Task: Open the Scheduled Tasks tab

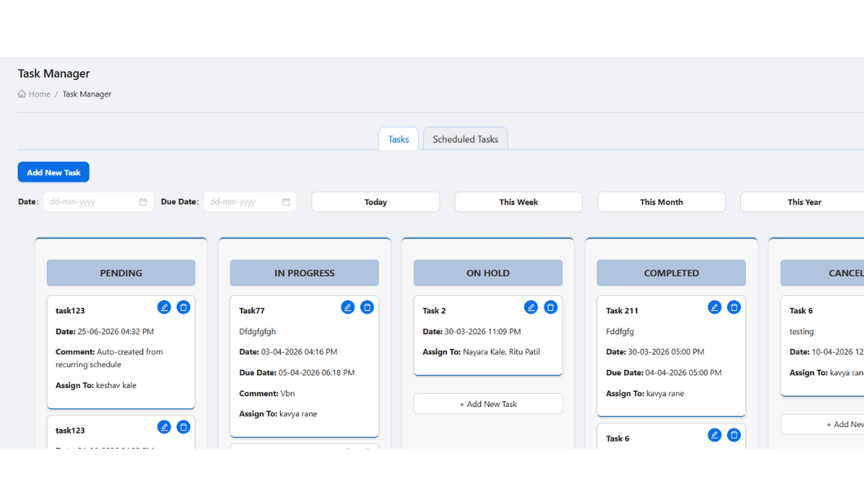Action: point(465,139)
